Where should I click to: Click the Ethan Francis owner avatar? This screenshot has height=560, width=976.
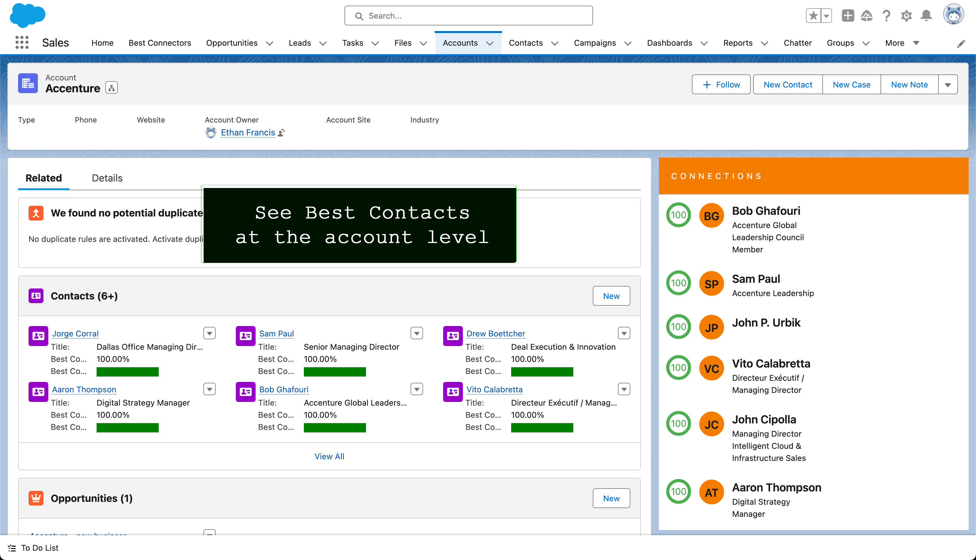(211, 133)
